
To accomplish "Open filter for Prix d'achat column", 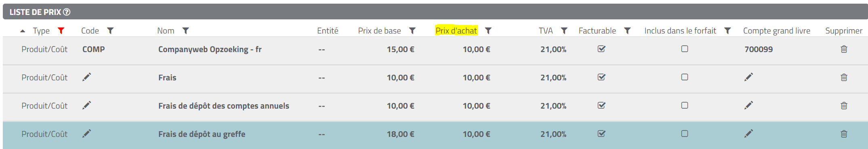I will pyautogui.click(x=488, y=31).
